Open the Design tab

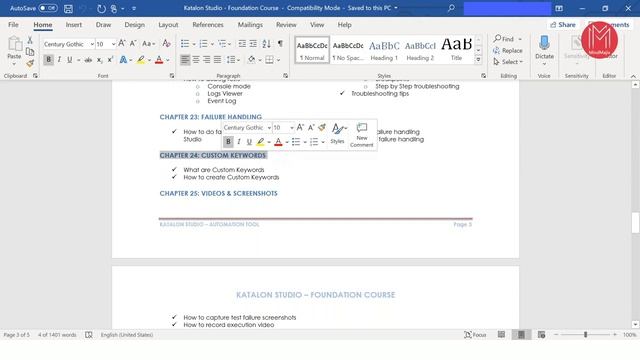click(134, 25)
